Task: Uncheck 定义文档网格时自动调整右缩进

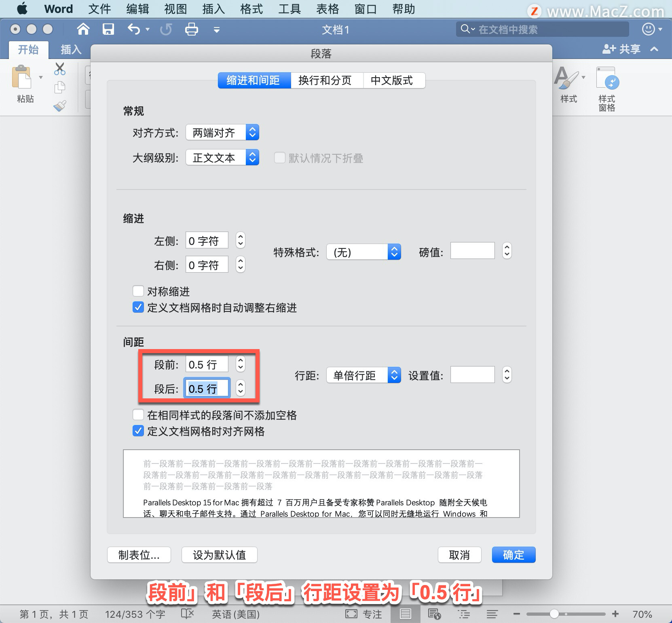Action: (138, 307)
